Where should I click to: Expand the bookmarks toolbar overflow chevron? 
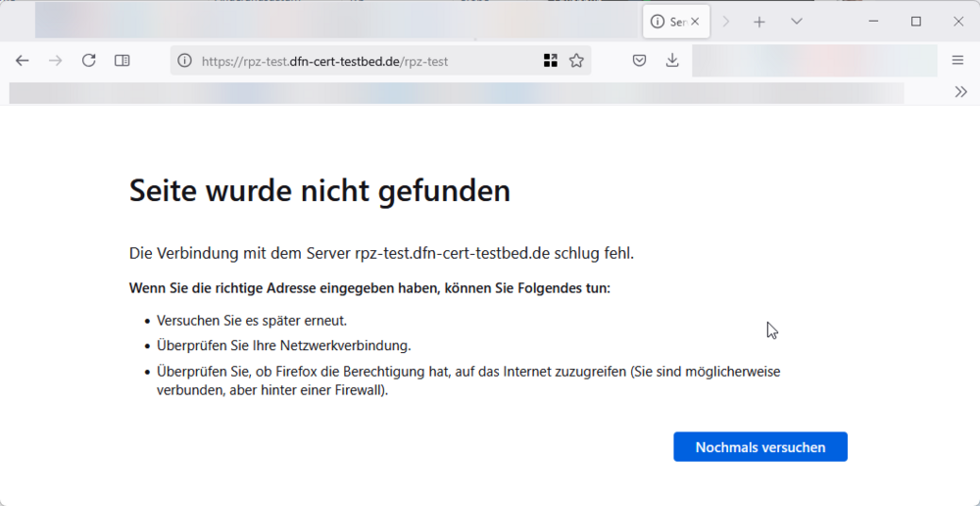(960, 92)
